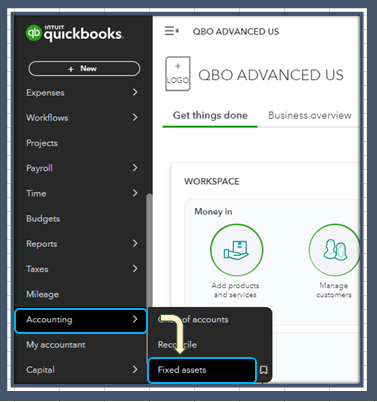The width and height of the screenshot is (377, 402).
Task: Click QBO ADVANCED US in the top bar
Action: pos(236,32)
